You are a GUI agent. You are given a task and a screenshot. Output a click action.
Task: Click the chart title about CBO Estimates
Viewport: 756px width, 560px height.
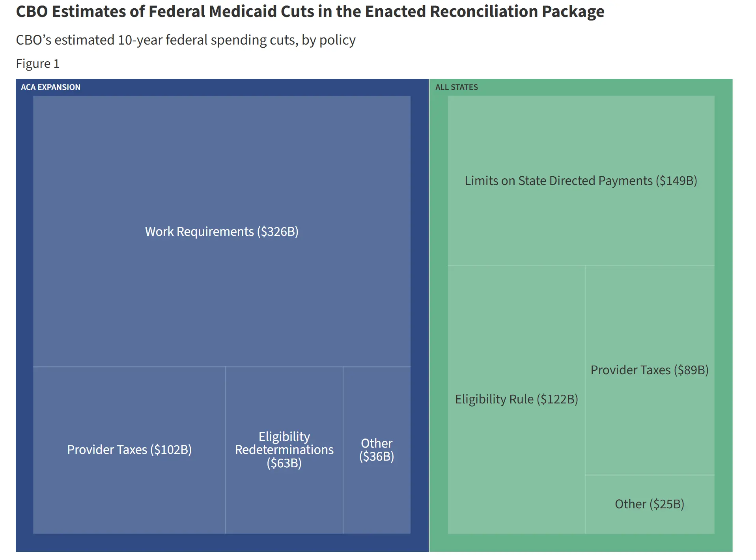tap(310, 11)
